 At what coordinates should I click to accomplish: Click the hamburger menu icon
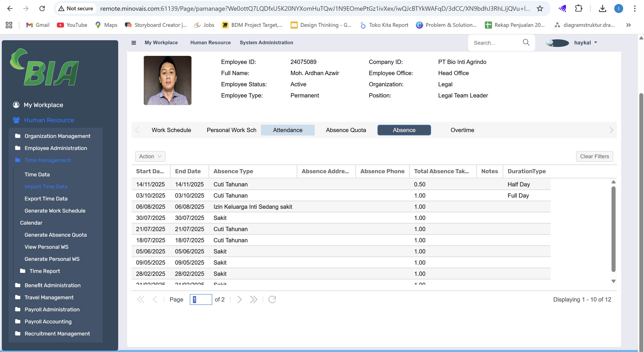(133, 43)
